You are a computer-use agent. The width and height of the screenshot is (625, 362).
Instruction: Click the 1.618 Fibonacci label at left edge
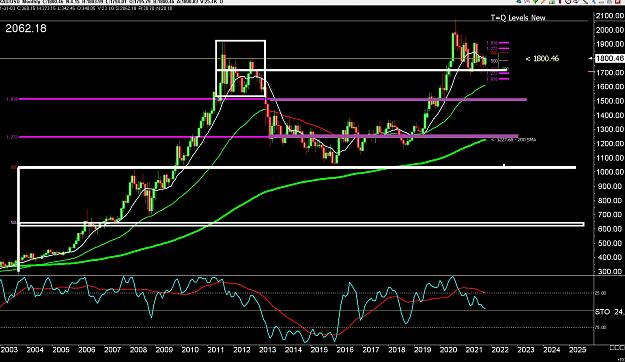(12, 99)
